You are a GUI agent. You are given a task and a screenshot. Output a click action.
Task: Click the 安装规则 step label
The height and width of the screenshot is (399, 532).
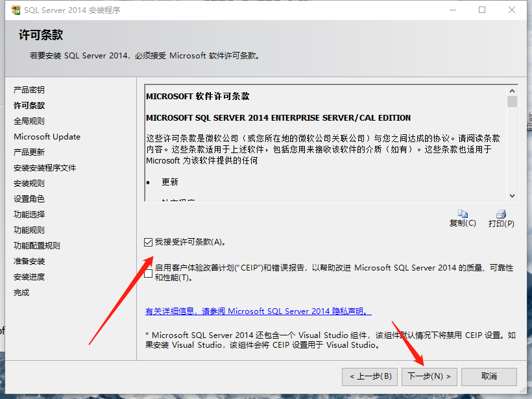[29, 184]
